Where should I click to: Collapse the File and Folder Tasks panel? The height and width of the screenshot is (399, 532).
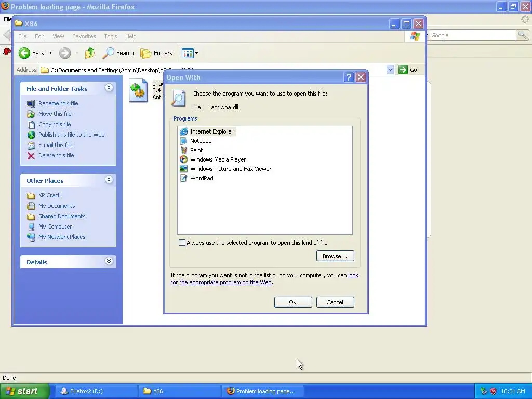pyautogui.click(x=109, y=88)
